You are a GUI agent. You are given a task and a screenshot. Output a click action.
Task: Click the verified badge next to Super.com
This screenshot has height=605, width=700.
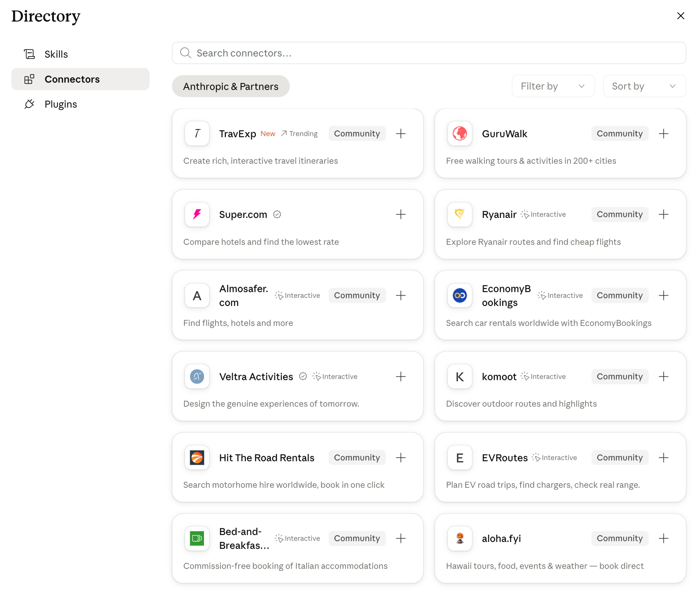(x=277, y=214)
